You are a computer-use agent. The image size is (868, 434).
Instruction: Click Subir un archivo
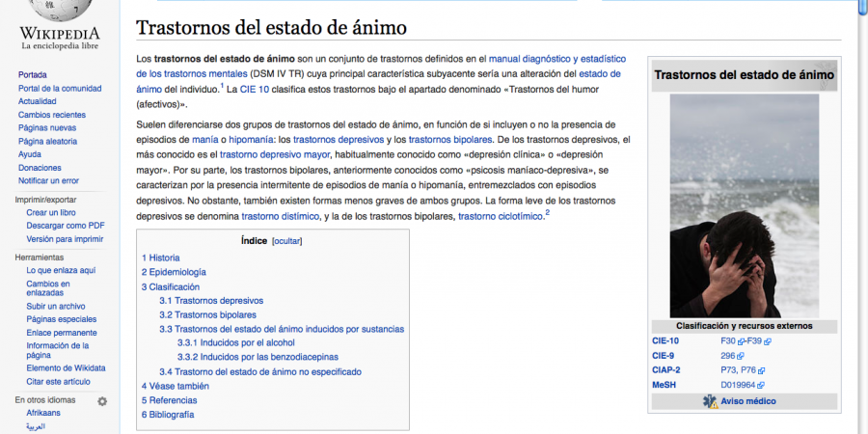point(56,306)
